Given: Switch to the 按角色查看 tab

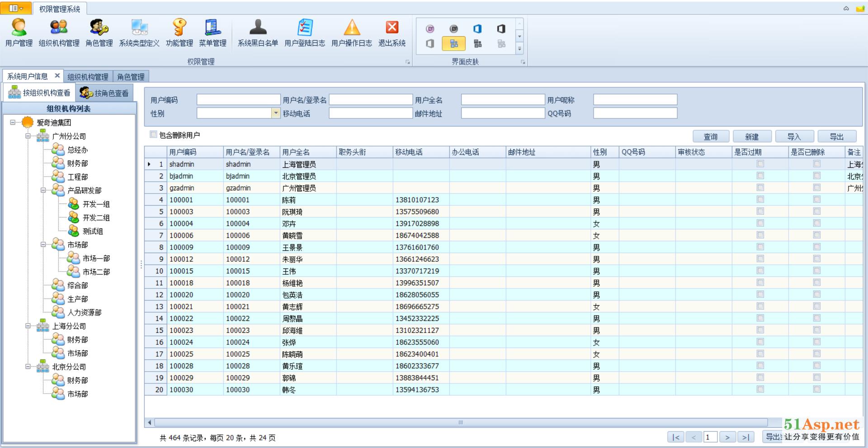Looking at the screenshot, I should point(105,93).
